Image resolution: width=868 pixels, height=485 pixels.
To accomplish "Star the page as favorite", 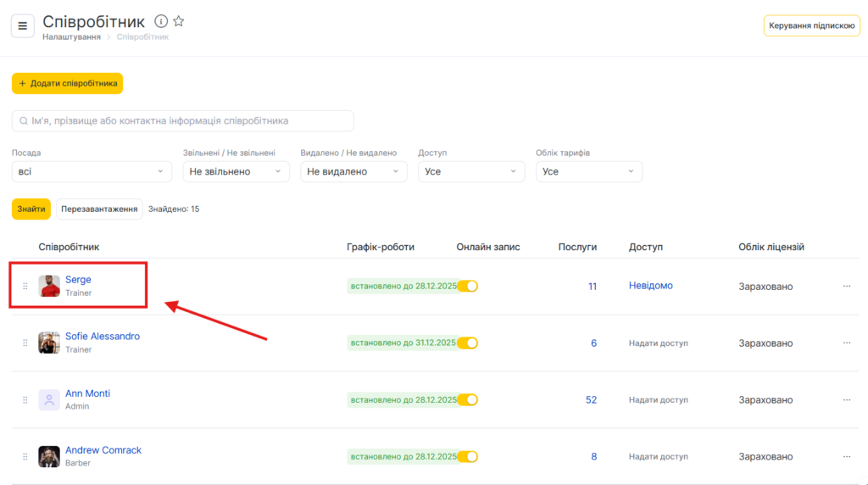I will pos(179,21).
